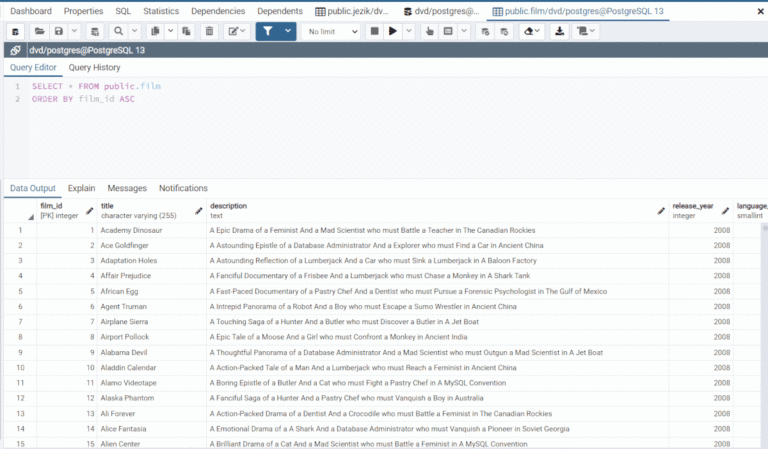Image resolution: width=768 pixels, height=449 pixels.
Task: Select the Data Output tab
Action: pyautogui.click(x=33, y=188)
